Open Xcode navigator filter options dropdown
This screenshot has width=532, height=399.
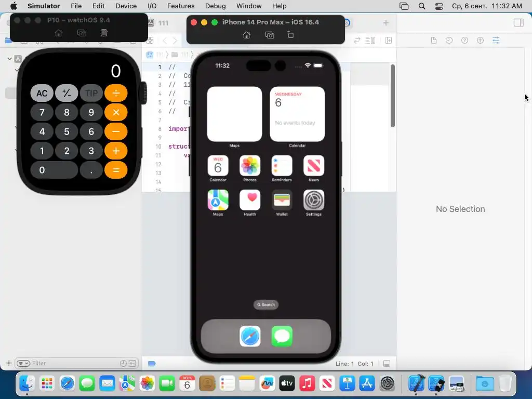(x=23, y=363)
